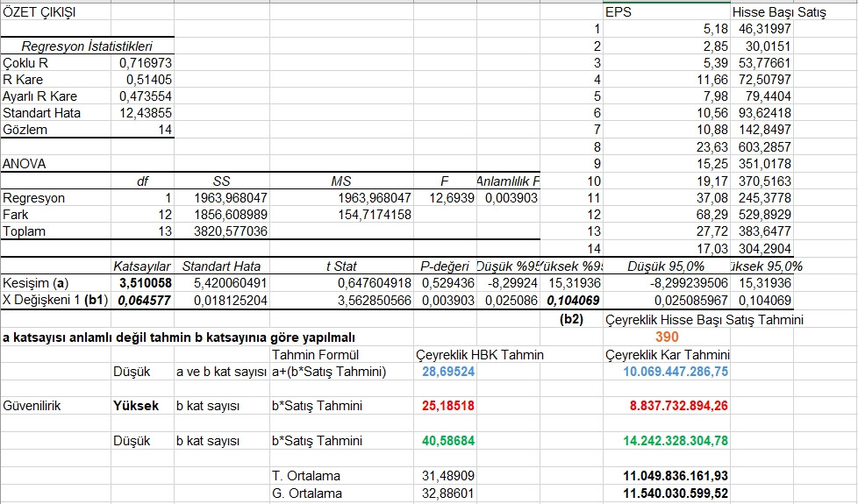Viewport: 858px width, 504px height.
Task: Click Çeyreklik Hisse Başı Satış Tahmini label
Action: (704, 320)
